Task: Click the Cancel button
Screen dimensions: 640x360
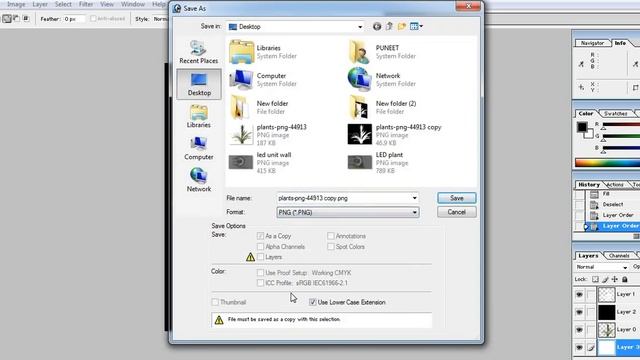Action: 456,212
